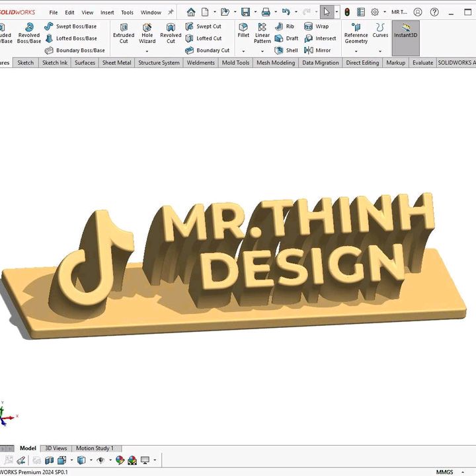The image size is (476, 476).
Task: Expand the Save dropdown arrow
Action: pyautogui.click(x=255, y=12)
